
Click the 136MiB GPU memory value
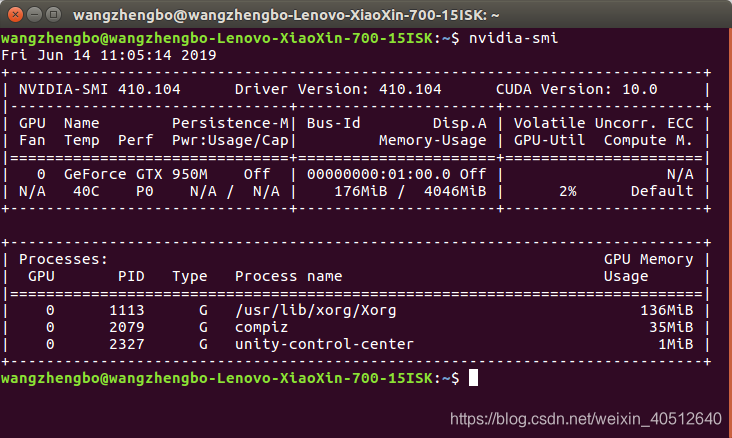667,310
